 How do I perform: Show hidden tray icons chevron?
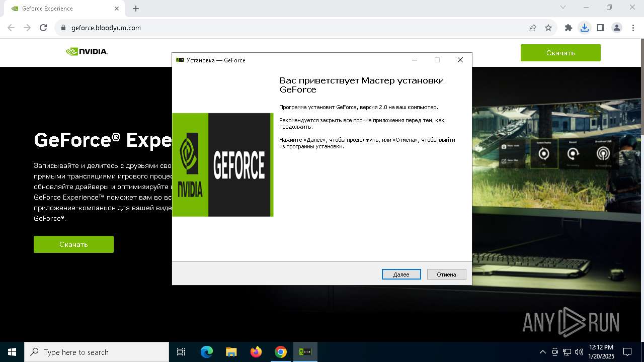[542, 352]
